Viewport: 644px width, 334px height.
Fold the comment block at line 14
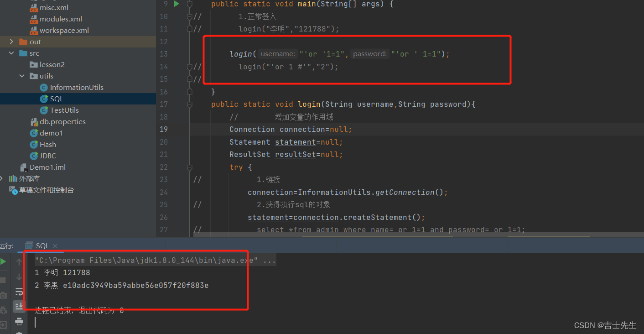click(x=190, y=67)
